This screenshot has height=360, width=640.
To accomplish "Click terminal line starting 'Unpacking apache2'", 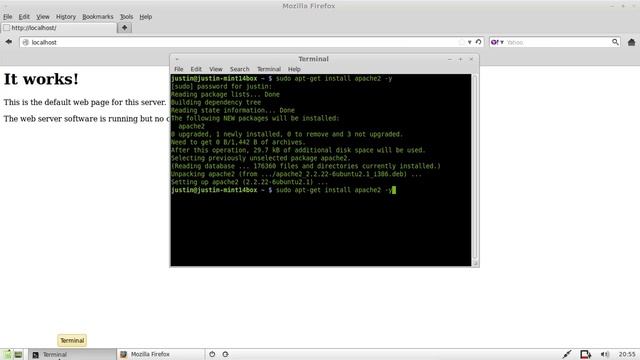I will coord(296,174).
